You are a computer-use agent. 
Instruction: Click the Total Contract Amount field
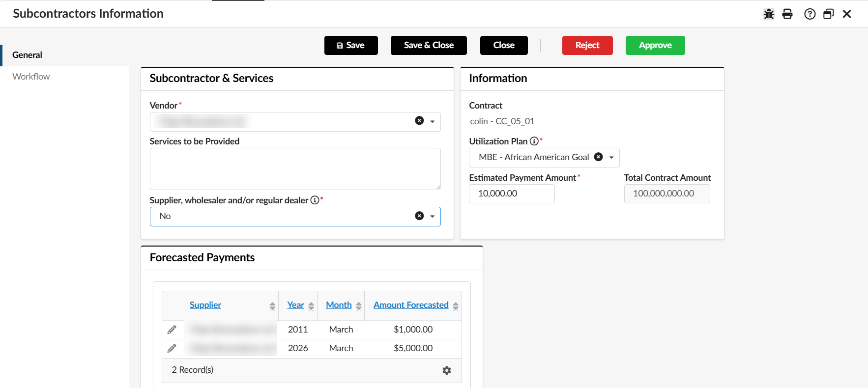(x=667, y=194)
